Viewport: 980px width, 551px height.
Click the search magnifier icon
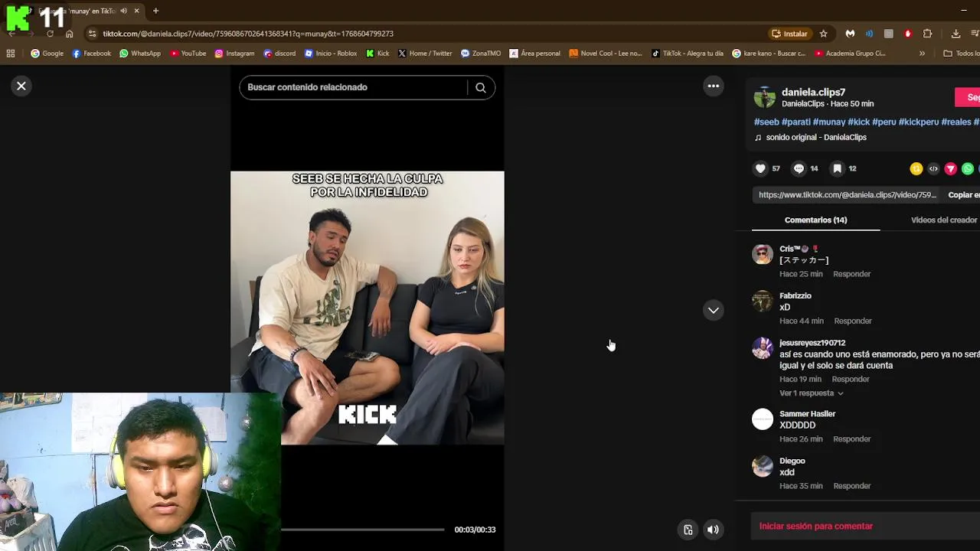click(x=481, y=87)
